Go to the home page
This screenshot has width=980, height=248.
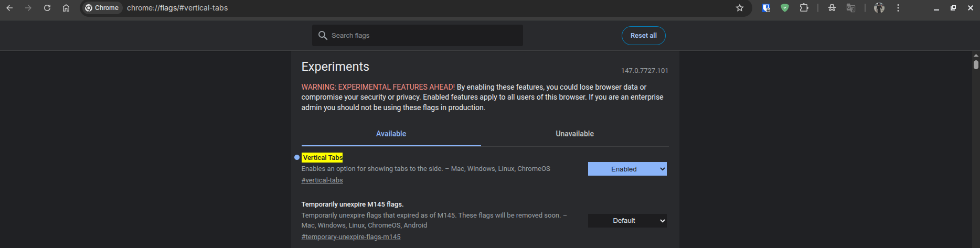(66, 8)
